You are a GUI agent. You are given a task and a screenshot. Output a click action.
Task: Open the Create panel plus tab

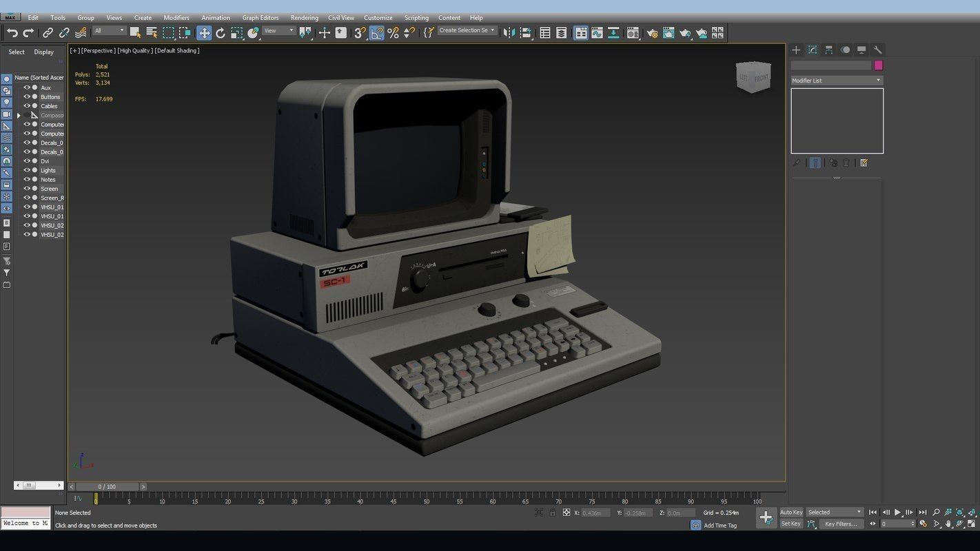pyautogui.click(x=796, y=50)
